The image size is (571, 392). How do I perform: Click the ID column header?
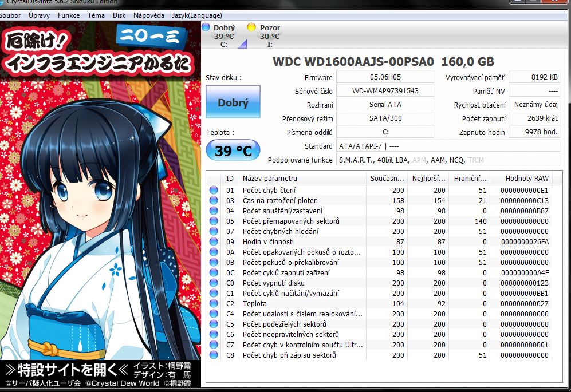(x=230, y=179)
